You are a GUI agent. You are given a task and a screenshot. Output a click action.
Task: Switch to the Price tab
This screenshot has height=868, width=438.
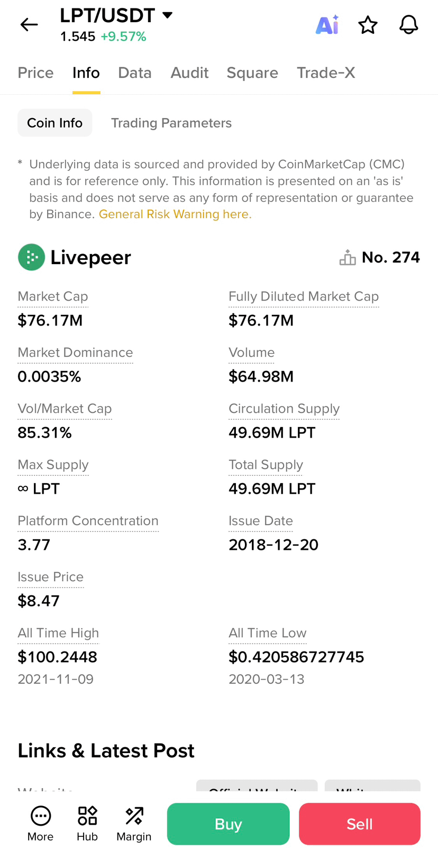pos(35,73)
